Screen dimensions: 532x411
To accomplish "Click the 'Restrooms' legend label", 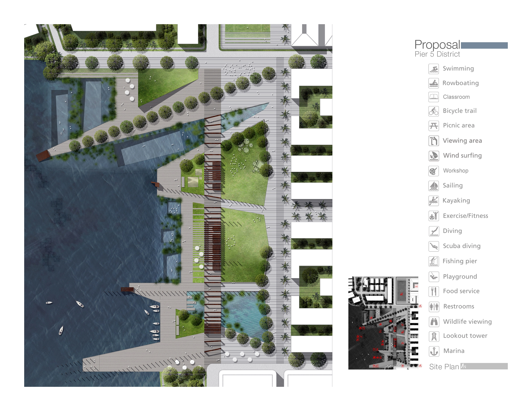I will point(459,306).
